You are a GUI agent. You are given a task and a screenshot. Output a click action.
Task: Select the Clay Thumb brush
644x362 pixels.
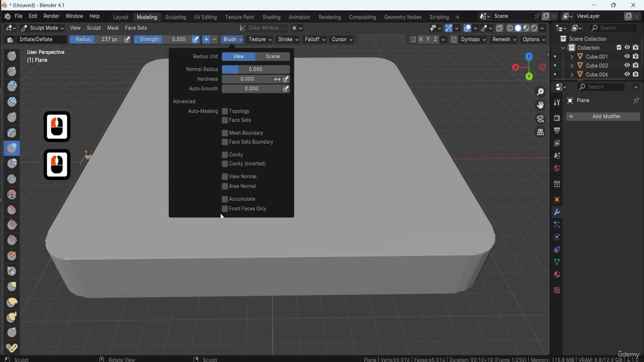[12, 117]
